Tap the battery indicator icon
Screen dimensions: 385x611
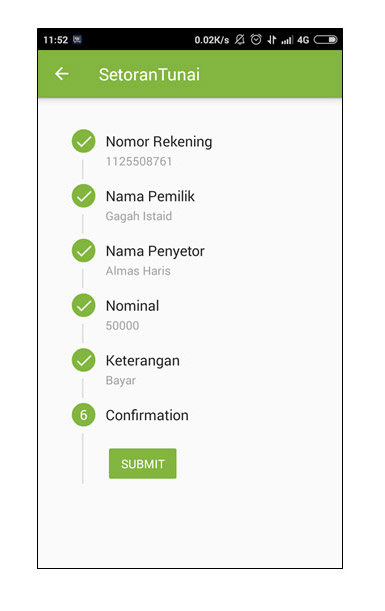point(326,39)
